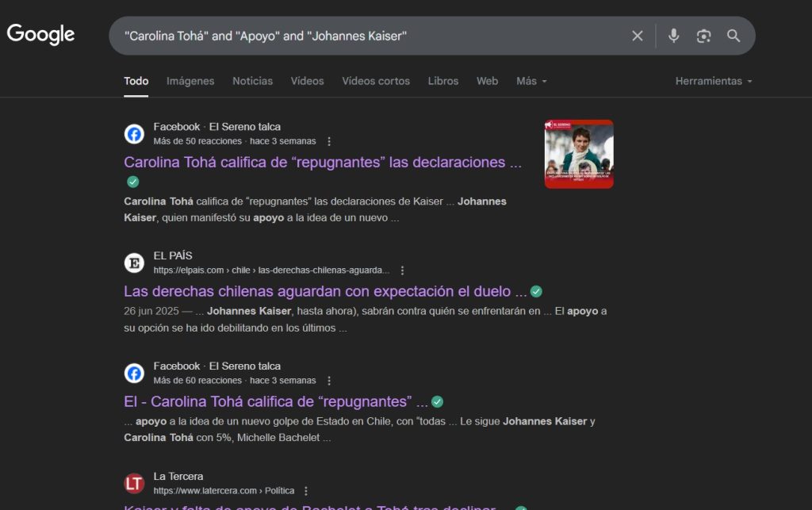Viewport: 812px width, 510px height.
Task: Expand the Más dropdown
Action: point(531,81)
